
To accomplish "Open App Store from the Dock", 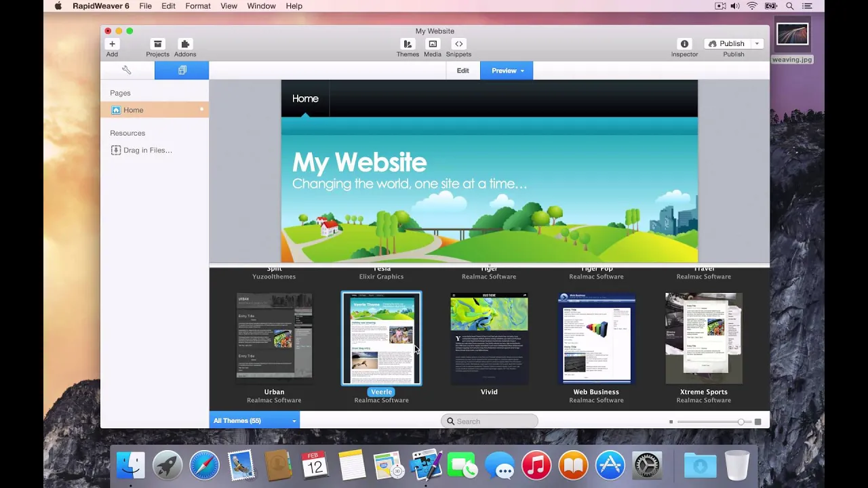I will pos(610,466).
